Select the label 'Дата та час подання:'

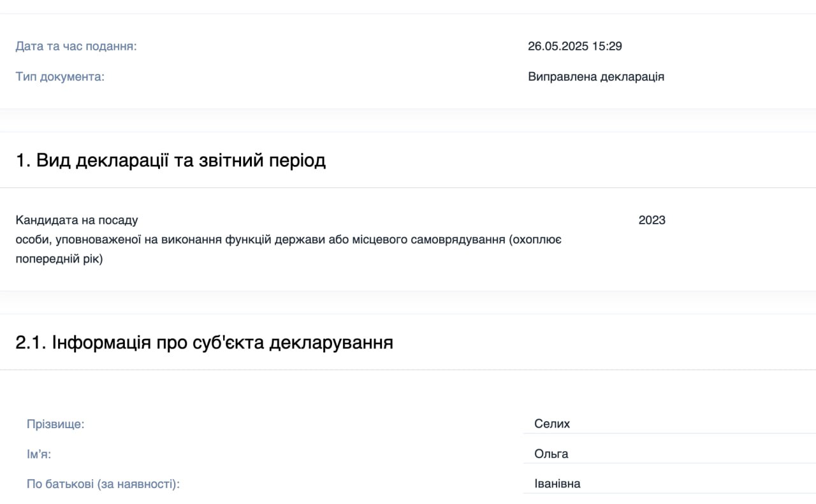76,47
